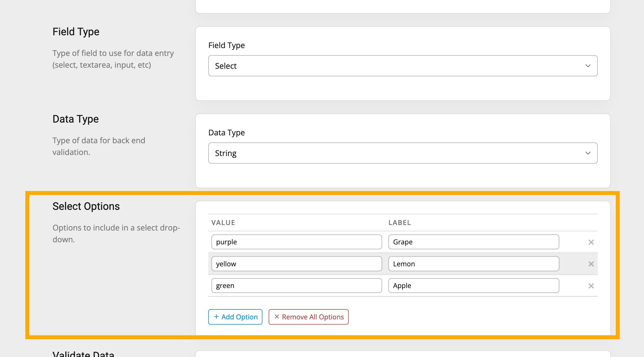The image size is (644, 357).
Task: Open the Data Type String dropdown
Action: click(401, 153)
